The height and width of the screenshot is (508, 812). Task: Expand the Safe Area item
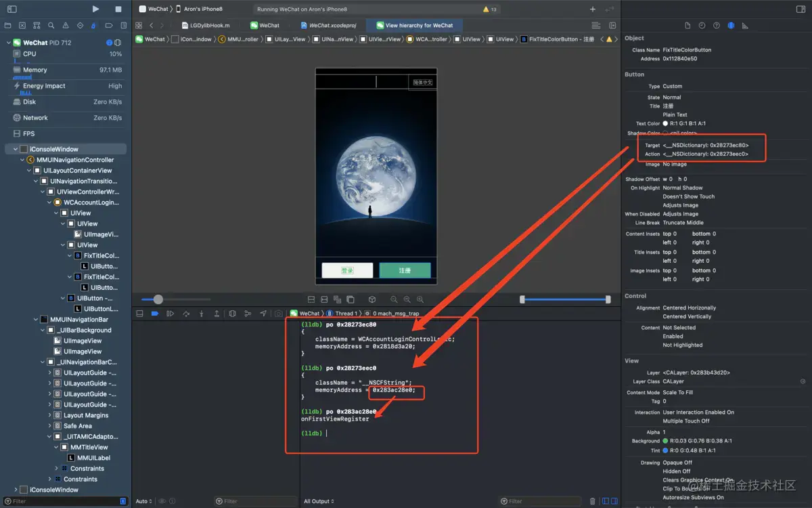(49, 426)
